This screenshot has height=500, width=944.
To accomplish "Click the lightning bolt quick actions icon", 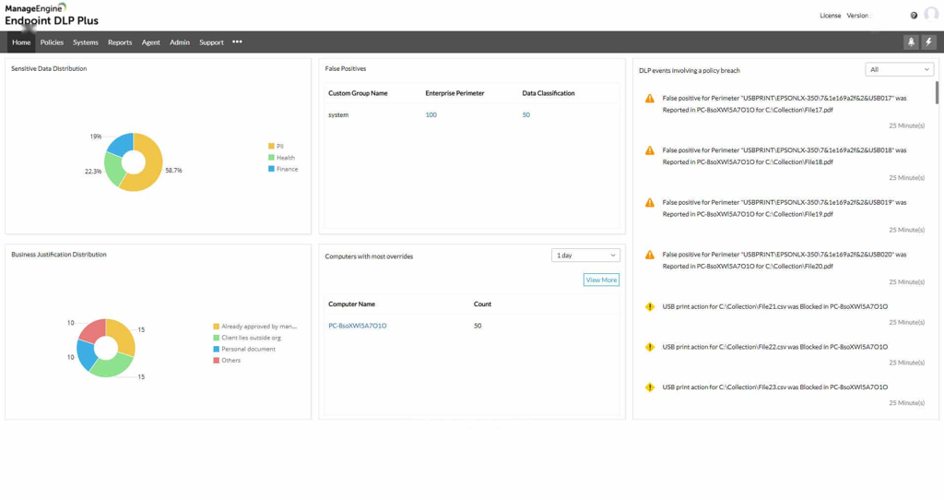I will click(x=928, y=42).
